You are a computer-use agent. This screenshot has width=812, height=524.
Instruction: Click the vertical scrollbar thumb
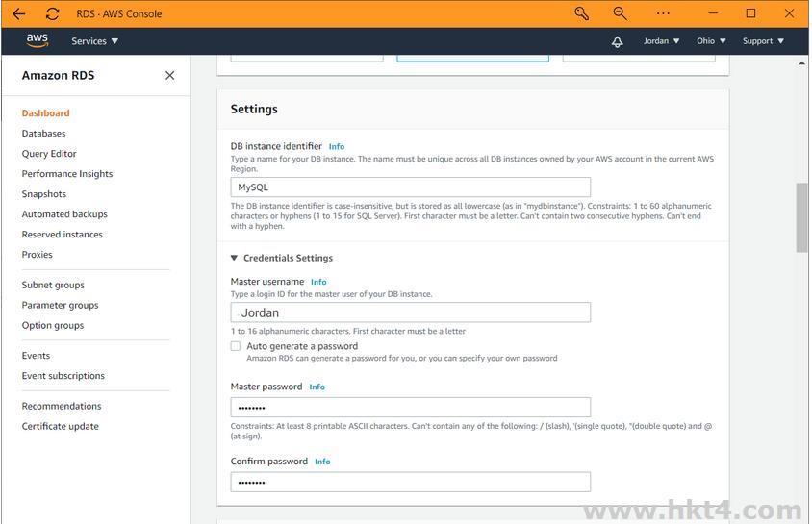coord(801,218)
